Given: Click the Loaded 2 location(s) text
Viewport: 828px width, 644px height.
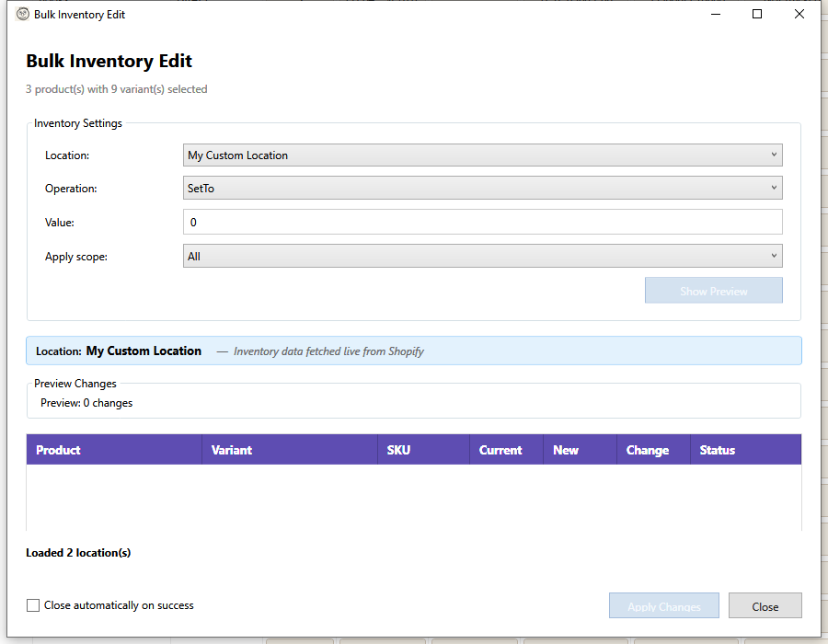Looking at the screenshot, I should (78, 552).
